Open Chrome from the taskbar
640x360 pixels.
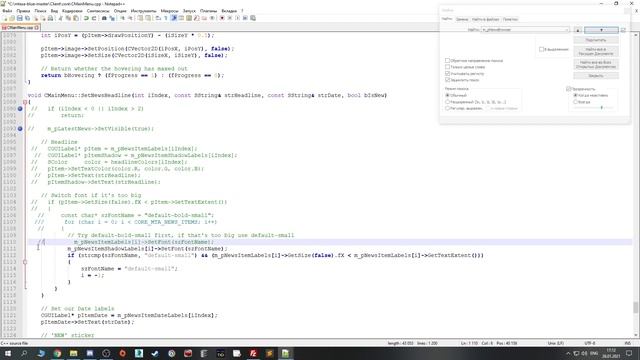[57, 353]
